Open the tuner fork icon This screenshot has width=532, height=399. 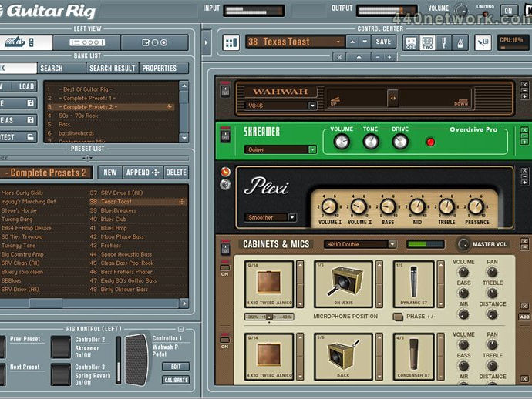pyautogui.click(x=443, y=43)
